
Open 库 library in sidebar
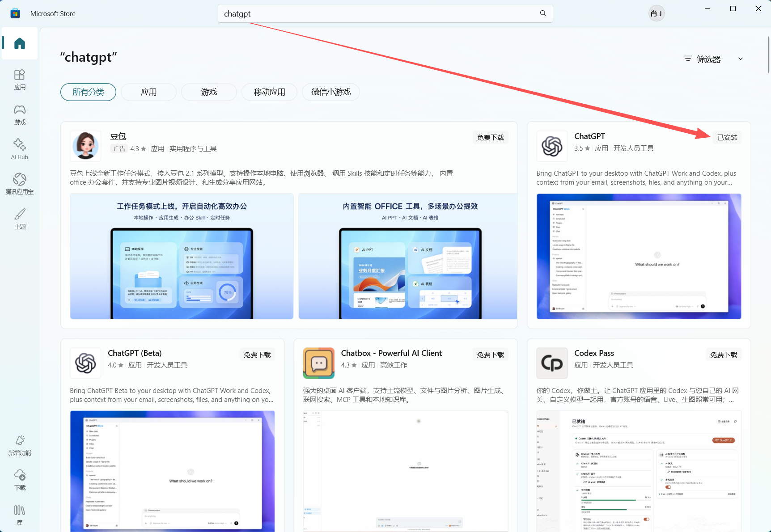(x=20, y=515)
